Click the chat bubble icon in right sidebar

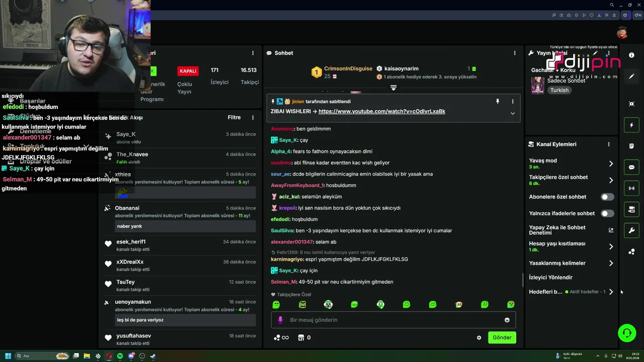tap(631, 167)
